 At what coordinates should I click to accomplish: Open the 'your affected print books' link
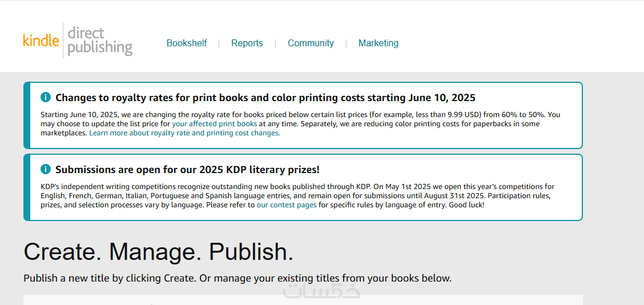coord(215,124)
